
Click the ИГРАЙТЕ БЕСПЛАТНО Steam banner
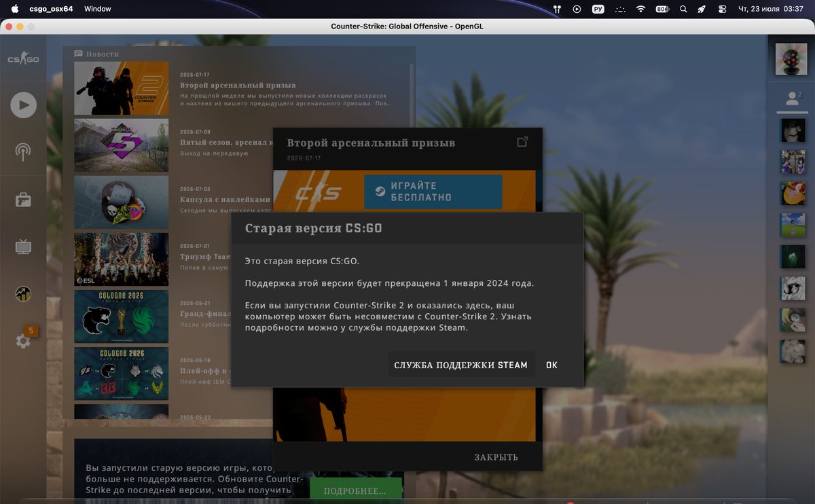(x=433, y=192)
